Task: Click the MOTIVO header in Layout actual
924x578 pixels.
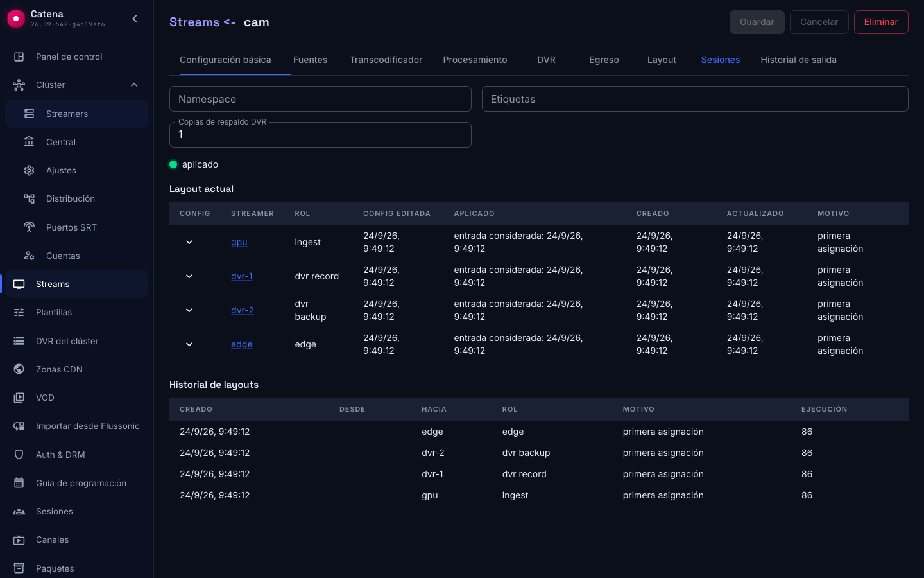Action: 833,213
